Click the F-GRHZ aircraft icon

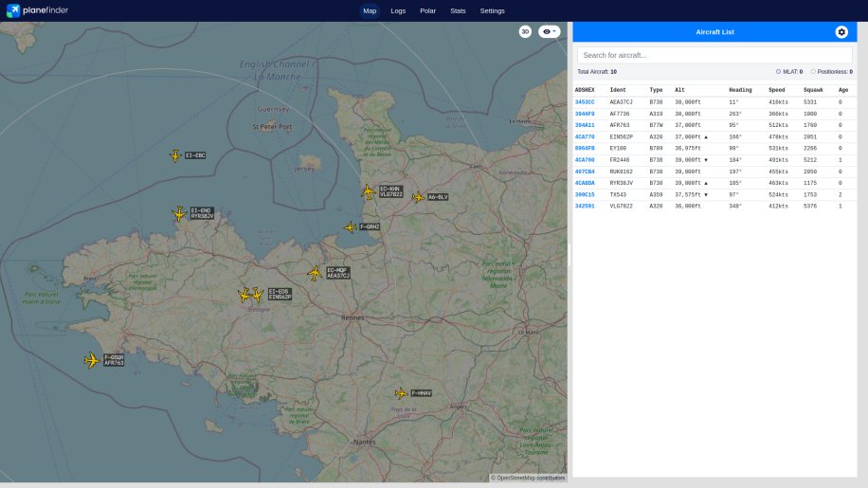(350, 227)
